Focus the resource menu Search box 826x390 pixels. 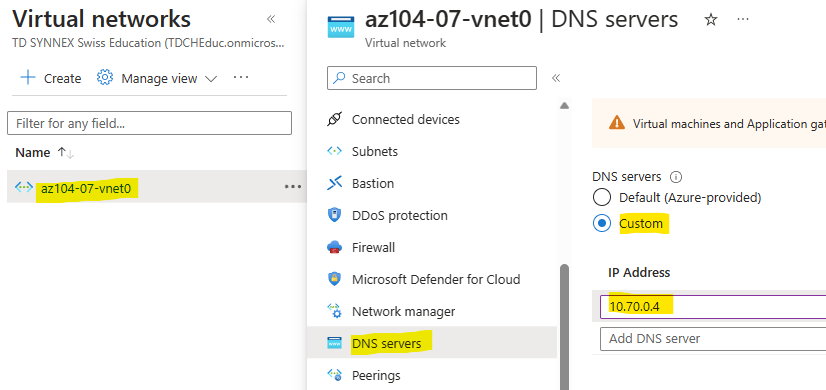tap(432, 78)
